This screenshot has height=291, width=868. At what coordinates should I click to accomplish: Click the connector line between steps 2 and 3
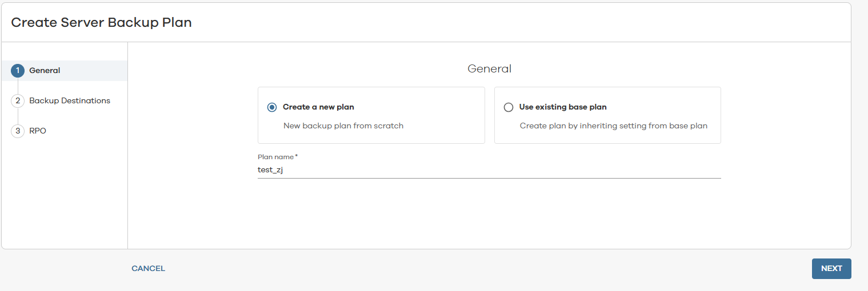pos(18,116)
